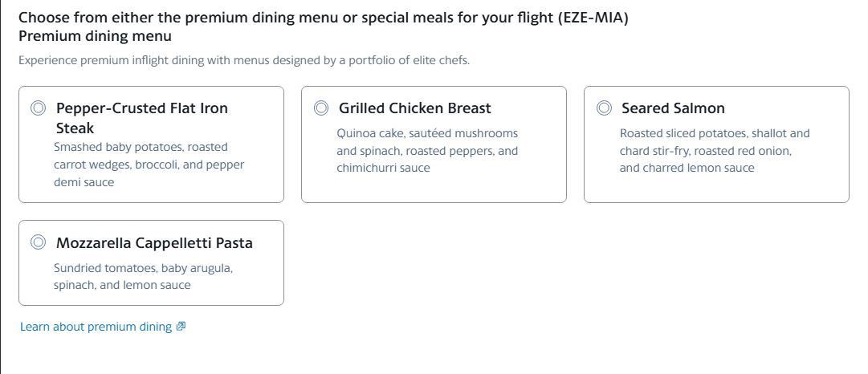Viewport: 868px width, 374px height.
Task: Pick the Seared Salmon radio button
Action: click(603, 108)
